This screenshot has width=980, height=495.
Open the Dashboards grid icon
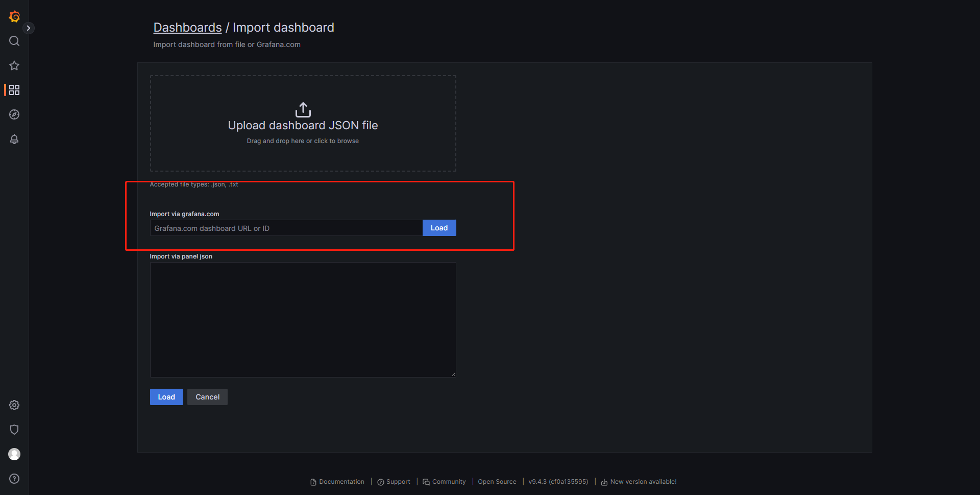point(14,90)
